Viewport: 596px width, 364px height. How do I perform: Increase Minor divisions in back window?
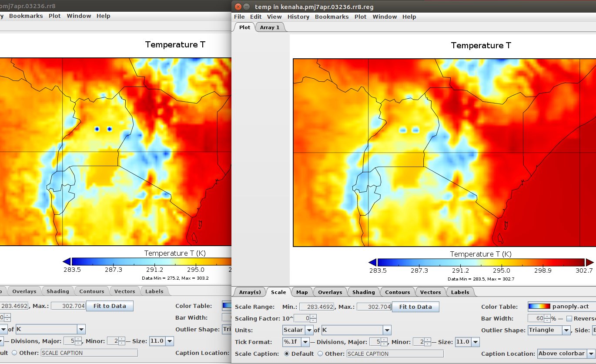pyautogui.click(x=122, y=339)
